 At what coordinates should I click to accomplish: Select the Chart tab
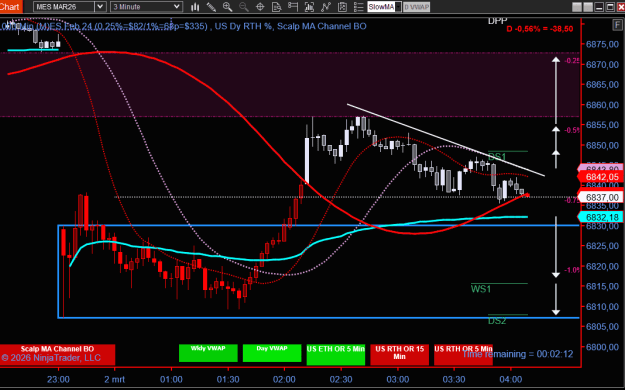click(10, 6)
